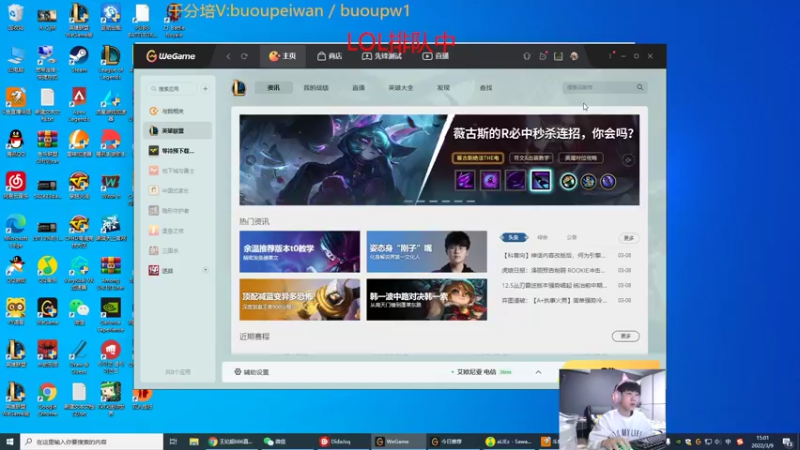Open the 先锋测试 tab

[382, 56]
